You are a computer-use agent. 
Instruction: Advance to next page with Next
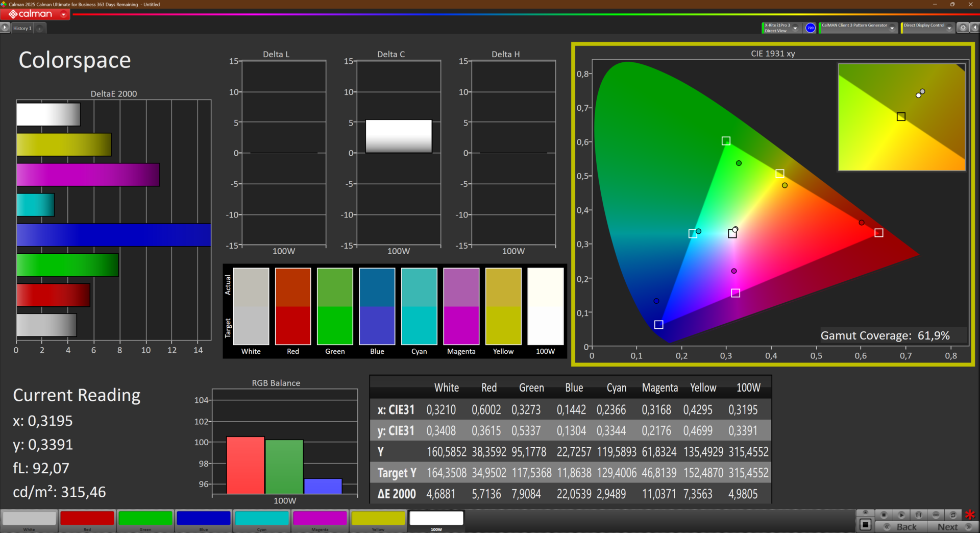(x=952, y=527)
